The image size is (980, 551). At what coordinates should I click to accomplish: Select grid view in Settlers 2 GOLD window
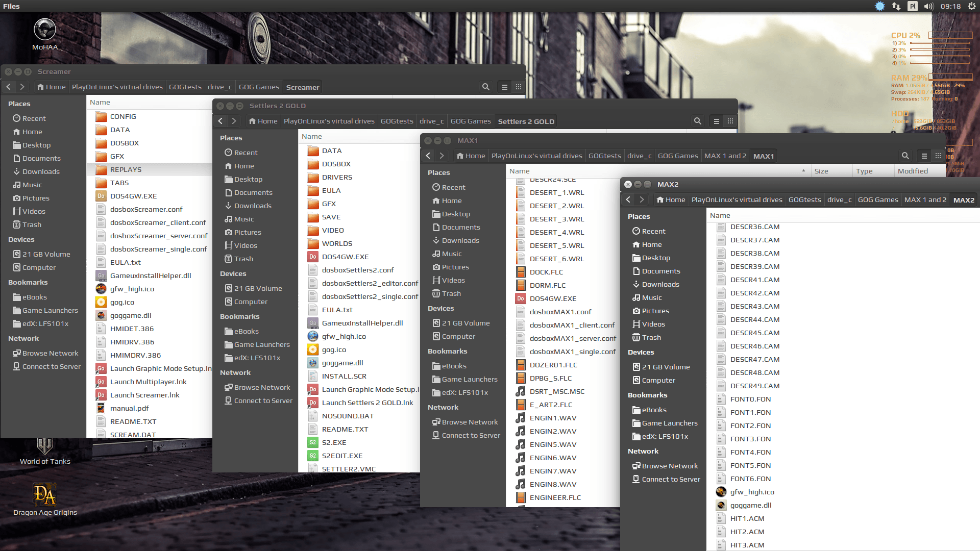[730, 121]
